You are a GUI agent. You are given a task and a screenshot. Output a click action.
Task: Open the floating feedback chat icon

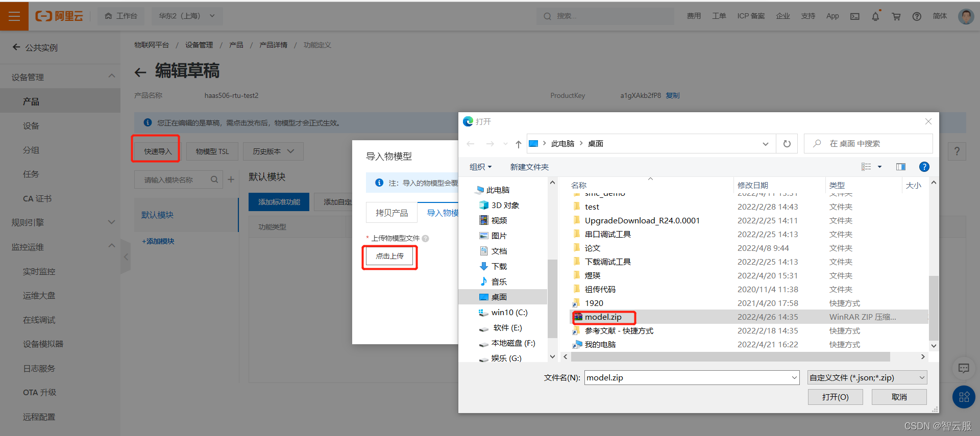(964, 368)
